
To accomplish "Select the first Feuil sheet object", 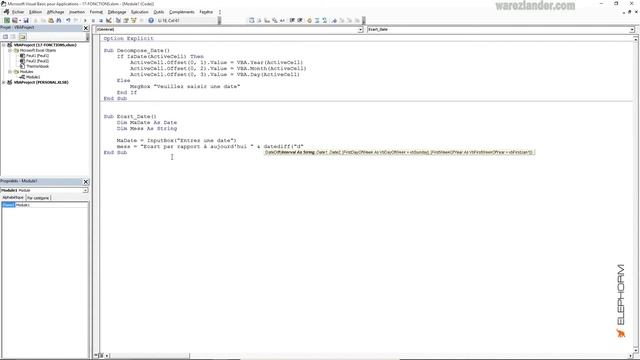I will click(x=37, y=56).
